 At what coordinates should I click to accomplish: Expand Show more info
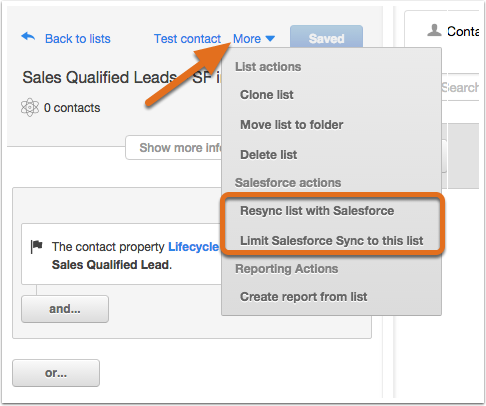pyautogui.click(x=174, y=148)
